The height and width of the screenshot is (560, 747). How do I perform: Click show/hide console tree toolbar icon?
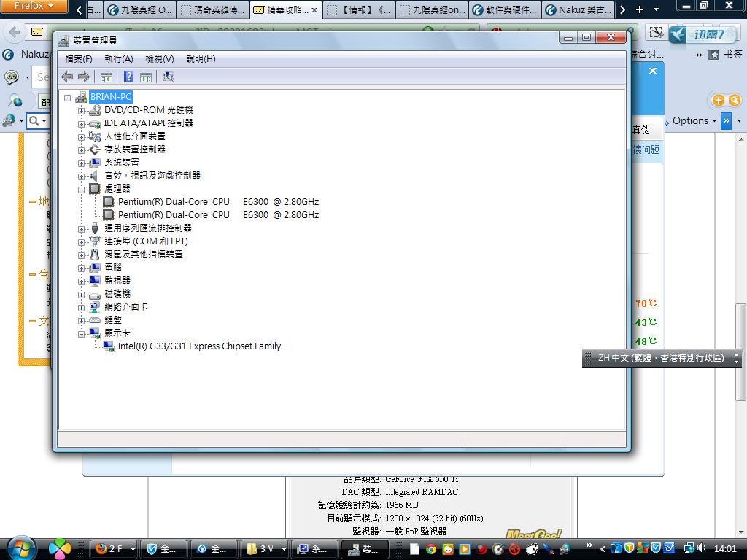107,77
